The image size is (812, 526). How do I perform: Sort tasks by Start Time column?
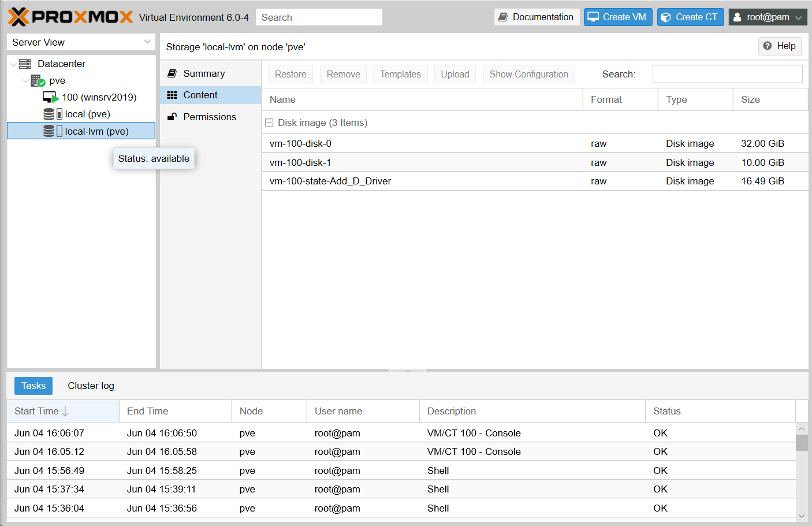click(x=37, y=411)
